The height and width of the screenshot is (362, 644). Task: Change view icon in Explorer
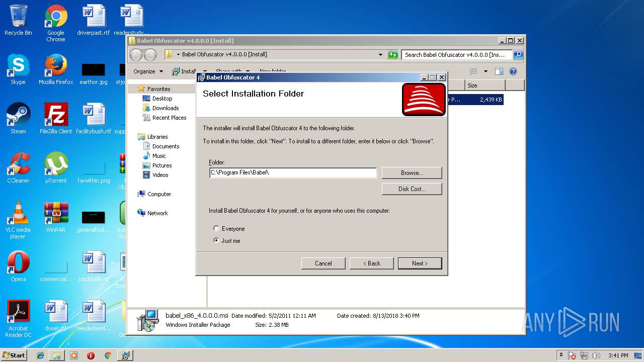click(473, 71)
